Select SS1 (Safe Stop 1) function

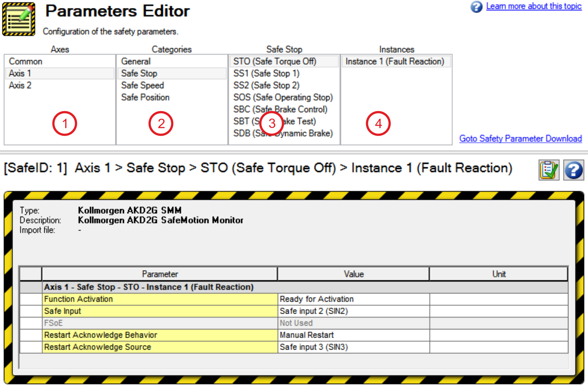(284, 73)
